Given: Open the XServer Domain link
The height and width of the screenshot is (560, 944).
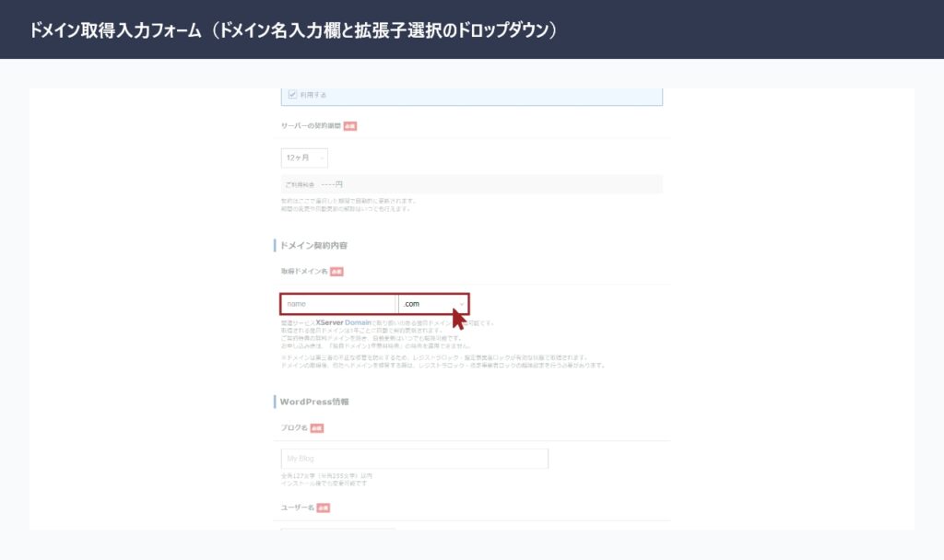Looking at the screenshot, I should tap(343, 323).
